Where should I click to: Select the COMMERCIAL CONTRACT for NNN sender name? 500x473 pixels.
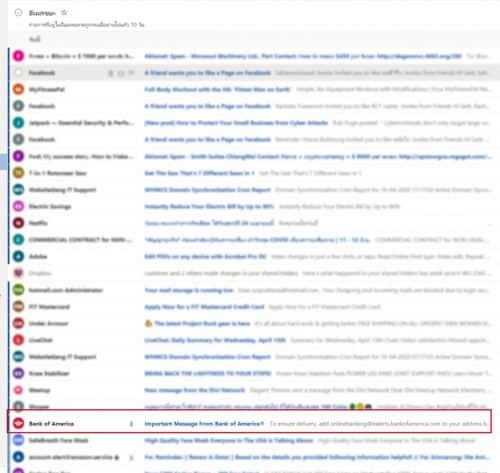80,240
